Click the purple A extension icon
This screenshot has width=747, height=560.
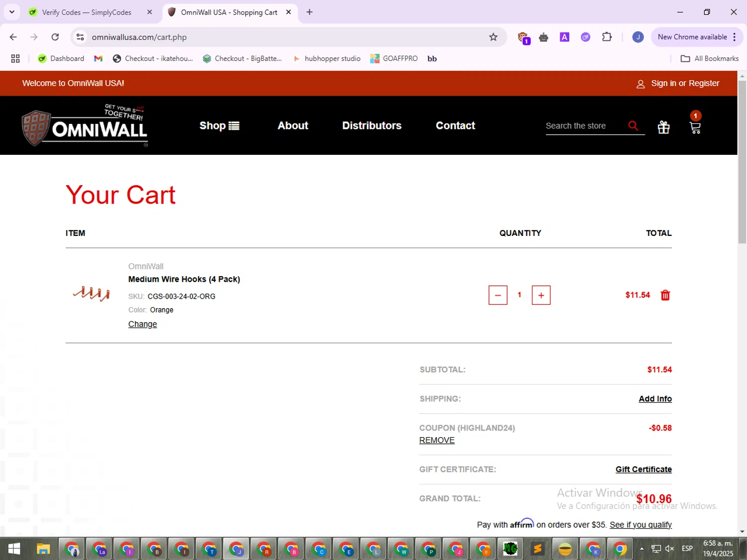(x=564, y=37)
